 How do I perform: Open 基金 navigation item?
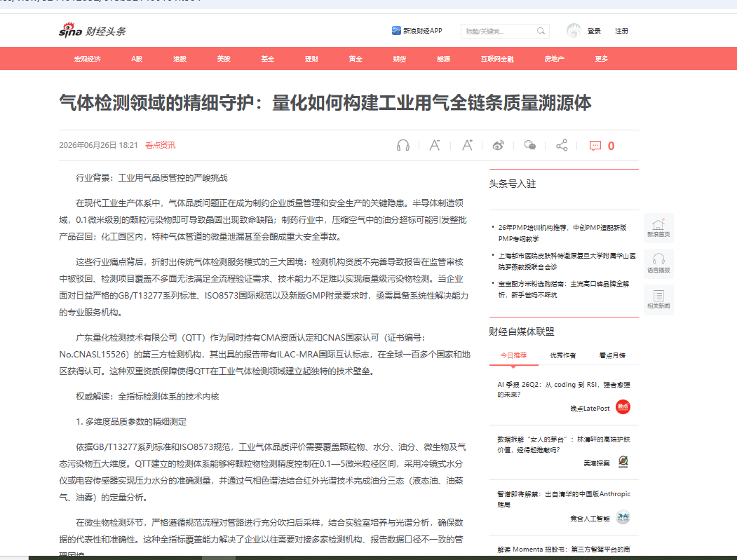tap(267, 59)
